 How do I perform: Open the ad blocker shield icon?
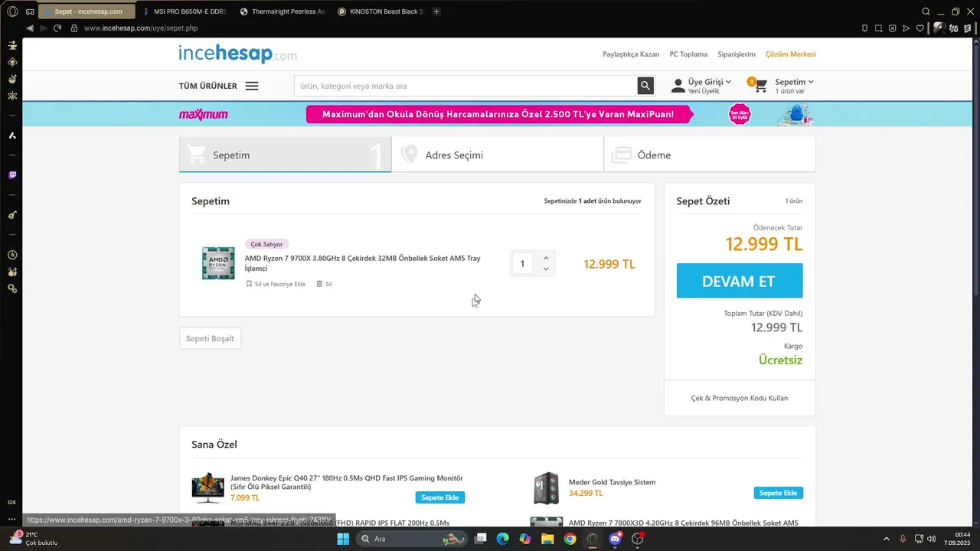pos(892,28)
